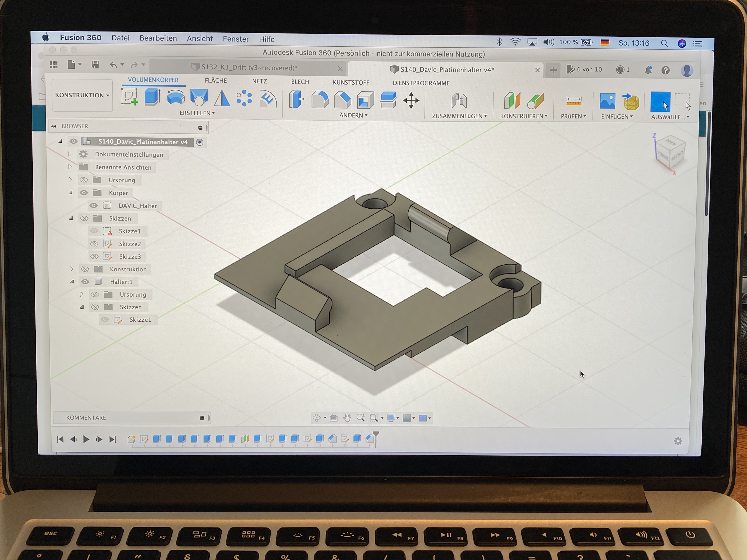
Task: Open the ERSTELLEN dropdown menu
Action: point(197,113)
